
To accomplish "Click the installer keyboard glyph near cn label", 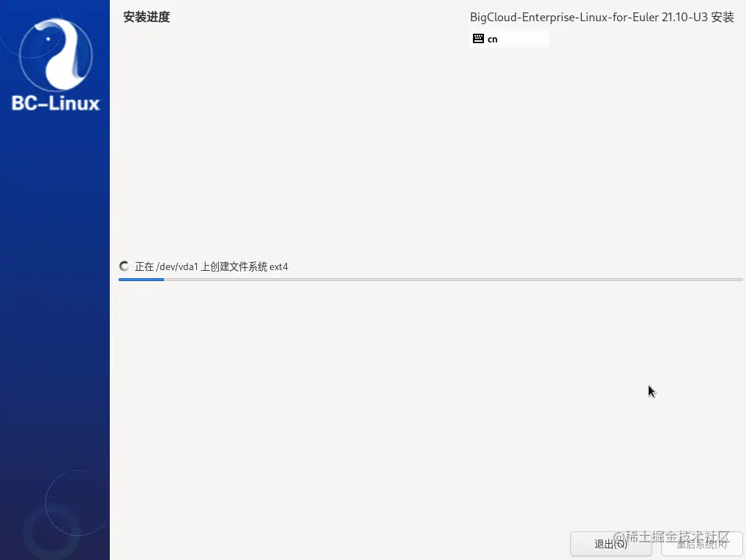I will (x=478, y=38).
